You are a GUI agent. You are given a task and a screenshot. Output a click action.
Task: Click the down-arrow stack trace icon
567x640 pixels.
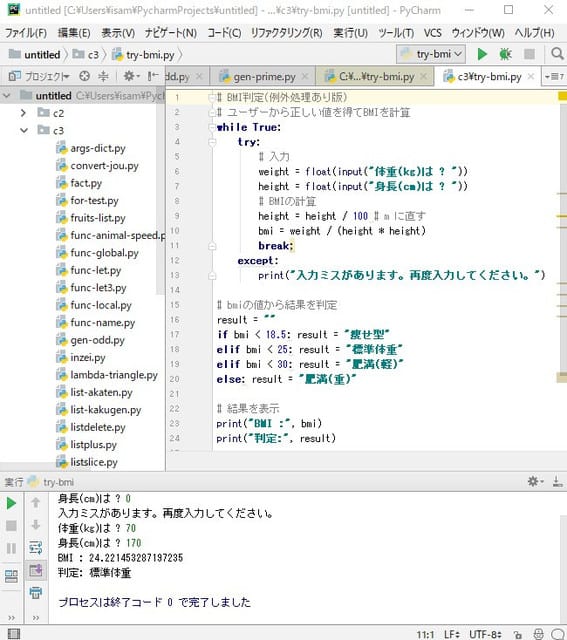(36, 525)
